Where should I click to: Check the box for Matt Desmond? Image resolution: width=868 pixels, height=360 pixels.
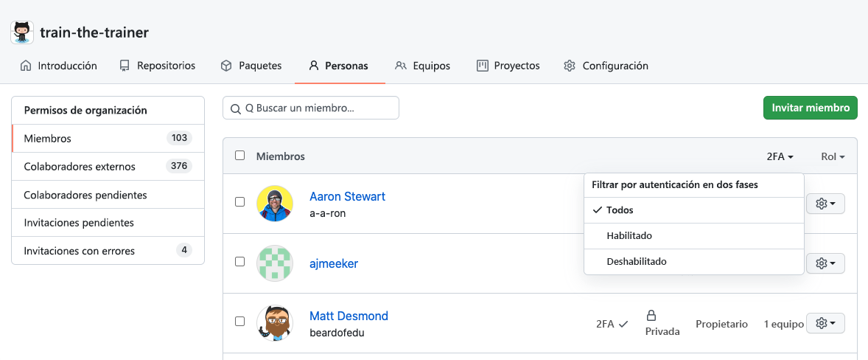(x=239, y=321)
